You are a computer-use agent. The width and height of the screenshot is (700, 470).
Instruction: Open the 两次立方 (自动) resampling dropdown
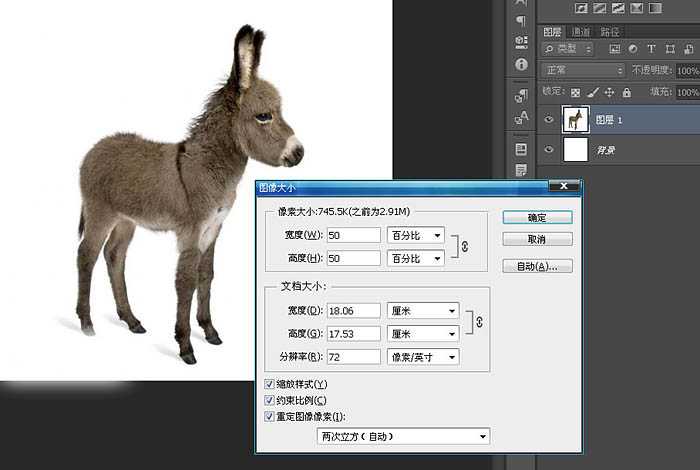[404, 436]
